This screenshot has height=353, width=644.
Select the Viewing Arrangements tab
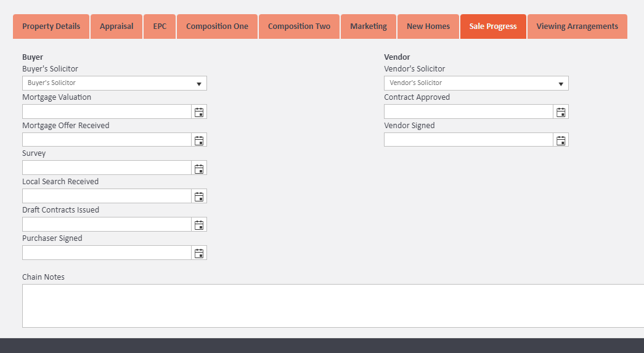click(577, 26)
